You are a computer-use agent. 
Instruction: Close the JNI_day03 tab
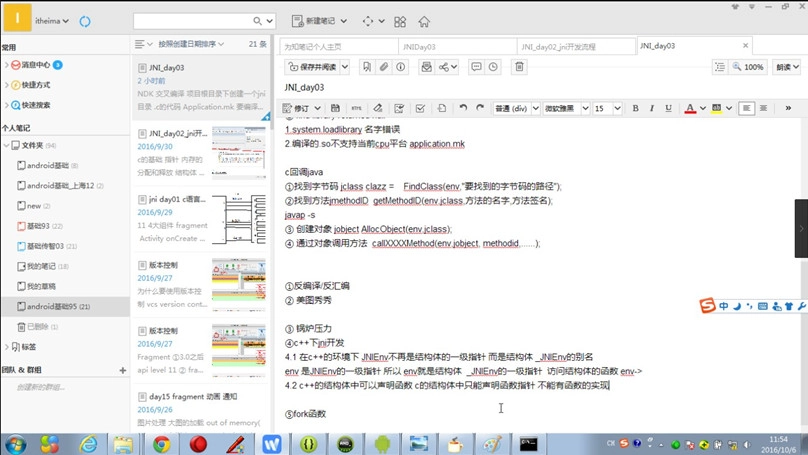coord(745,45)
